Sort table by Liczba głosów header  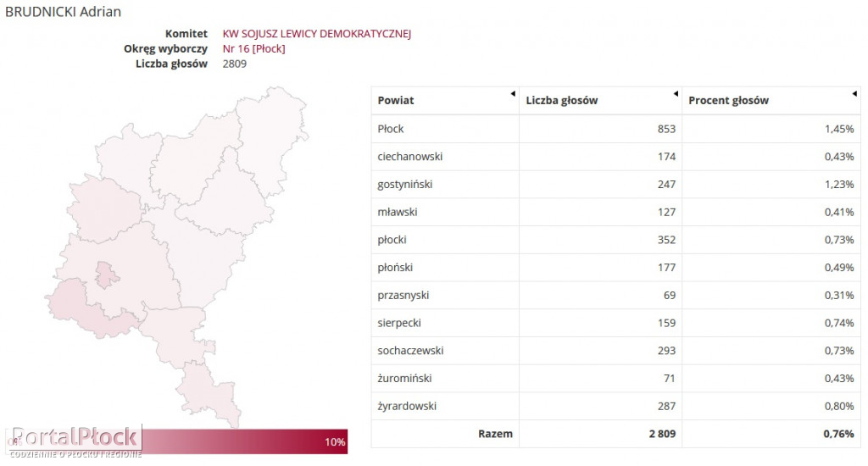point(561,100)
